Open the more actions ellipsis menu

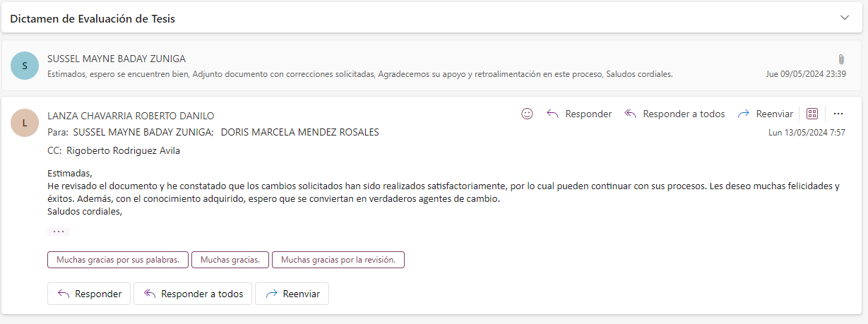[838, 114]
